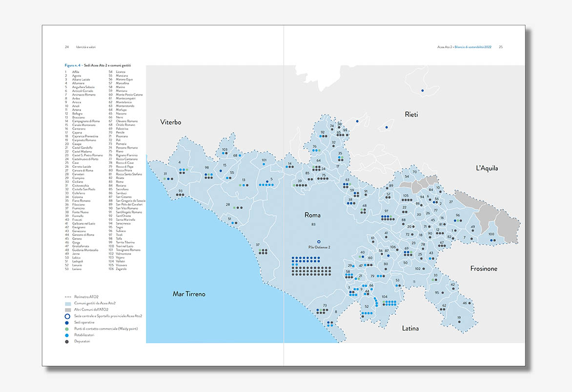Click the large Roma label on the map
Viewport: 572px width, 392px height.
coord(313,216)
